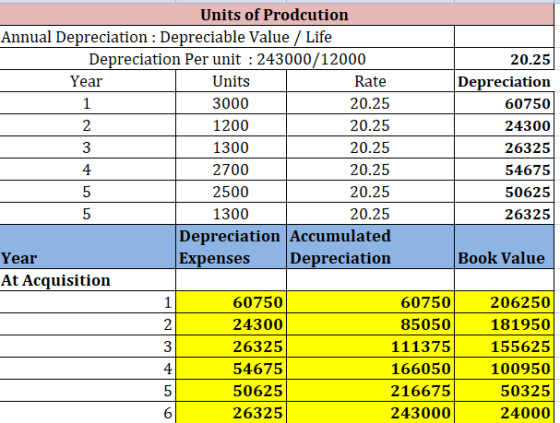Select the 'Rate' column header
Image resolution: width=560 pixels, height=423 pixels.
tap(370, 81)
